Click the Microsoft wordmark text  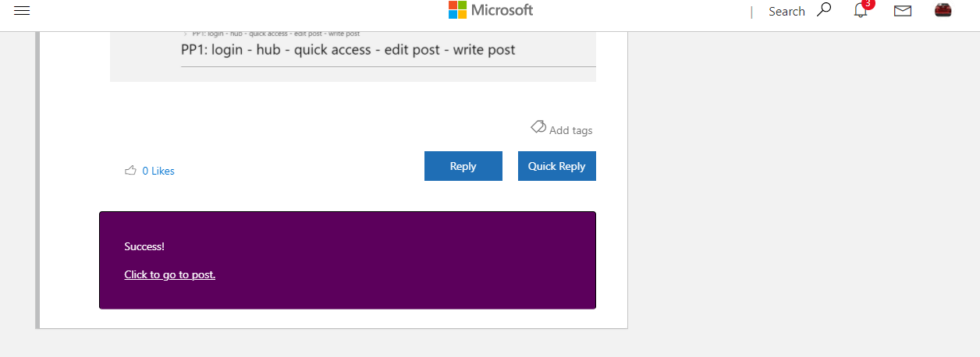pyautogui.click(x=502, y=10)
